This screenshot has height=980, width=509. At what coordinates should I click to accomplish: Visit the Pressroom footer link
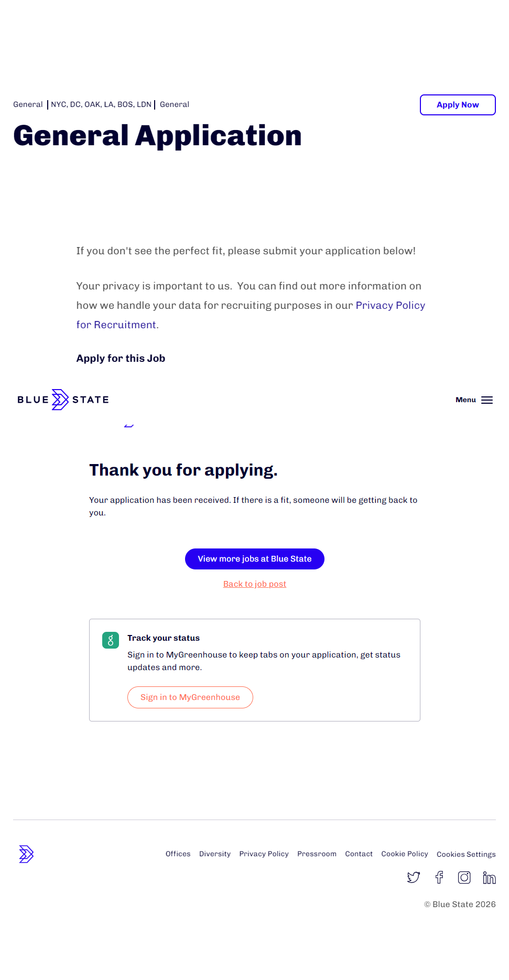pyautogui.click(x=317, y=854)
